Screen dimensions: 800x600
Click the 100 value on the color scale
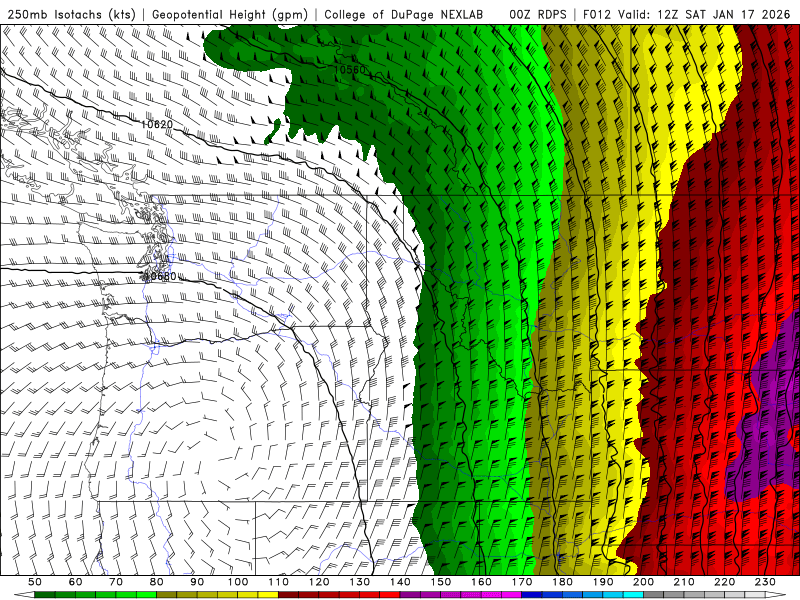tap(238, 582)
